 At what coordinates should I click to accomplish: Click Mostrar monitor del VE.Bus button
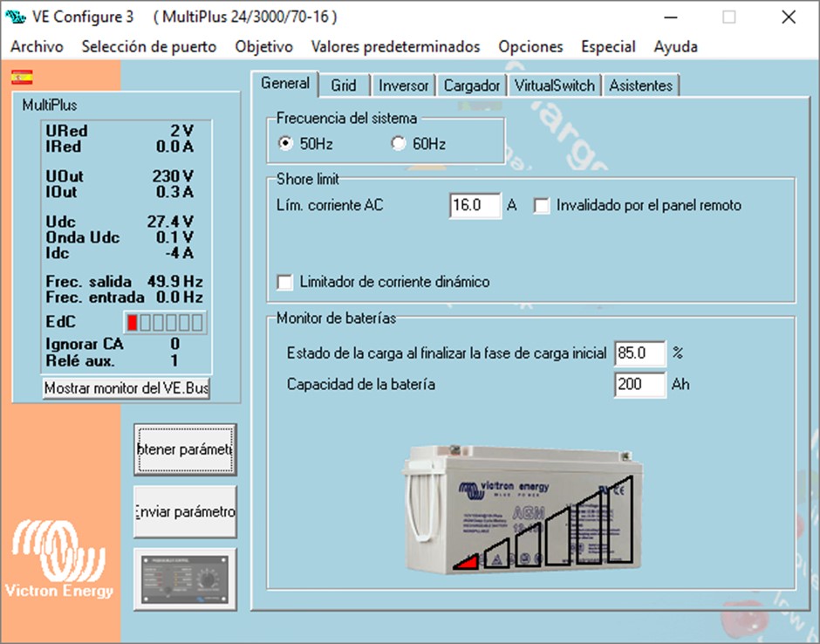126,388
